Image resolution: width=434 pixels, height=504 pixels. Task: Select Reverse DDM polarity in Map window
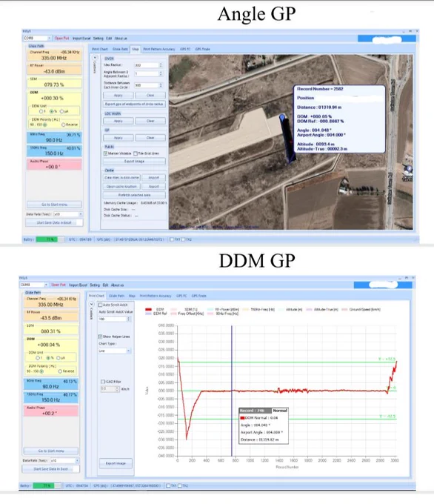pyautogui.click(x=63, y=125)
